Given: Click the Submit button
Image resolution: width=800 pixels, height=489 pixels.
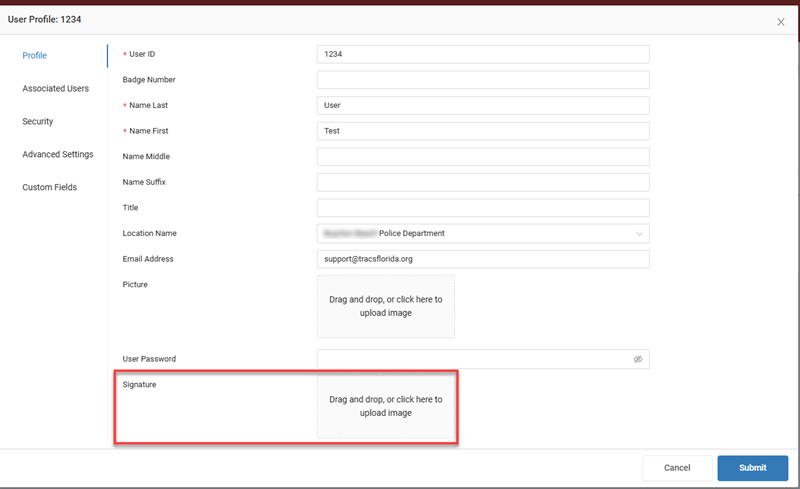Looking at the screenshot, I should [752, 468].
